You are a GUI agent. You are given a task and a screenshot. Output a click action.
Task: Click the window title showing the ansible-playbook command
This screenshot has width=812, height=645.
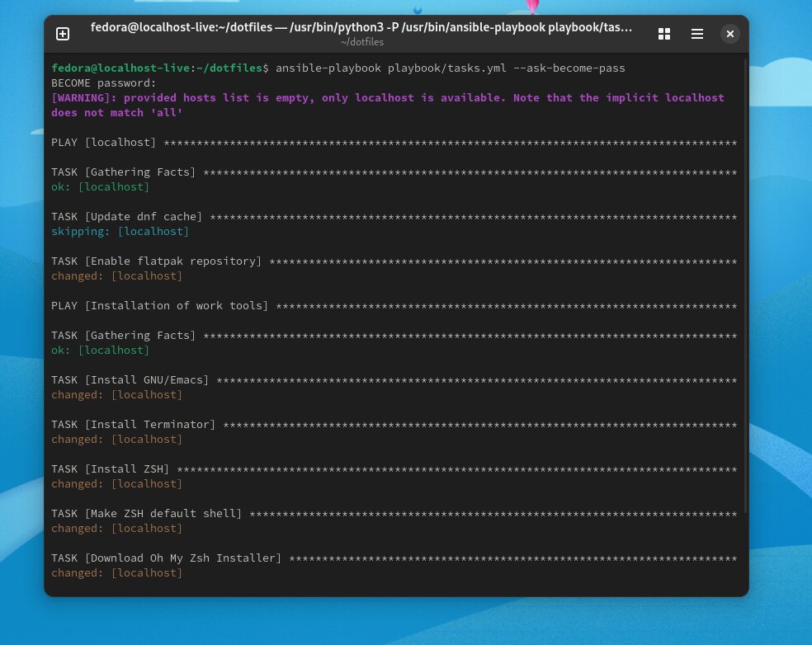361,27
